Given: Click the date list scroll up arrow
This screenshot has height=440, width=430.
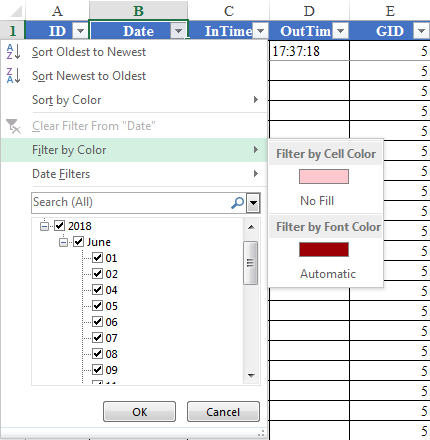Looking at the screenshot, I should 251,227.
